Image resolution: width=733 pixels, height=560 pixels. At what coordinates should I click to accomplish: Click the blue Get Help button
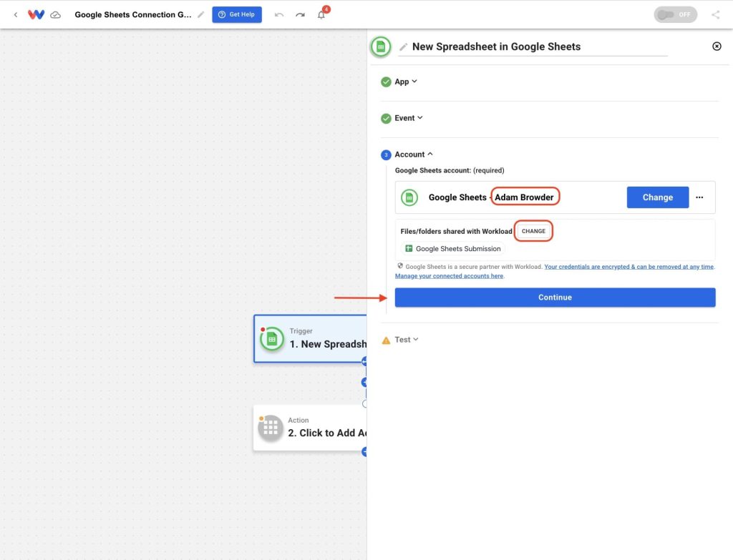237,14
